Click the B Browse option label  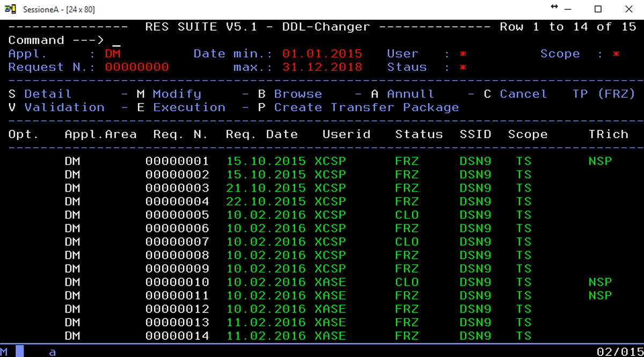click(x=290, y=94)
